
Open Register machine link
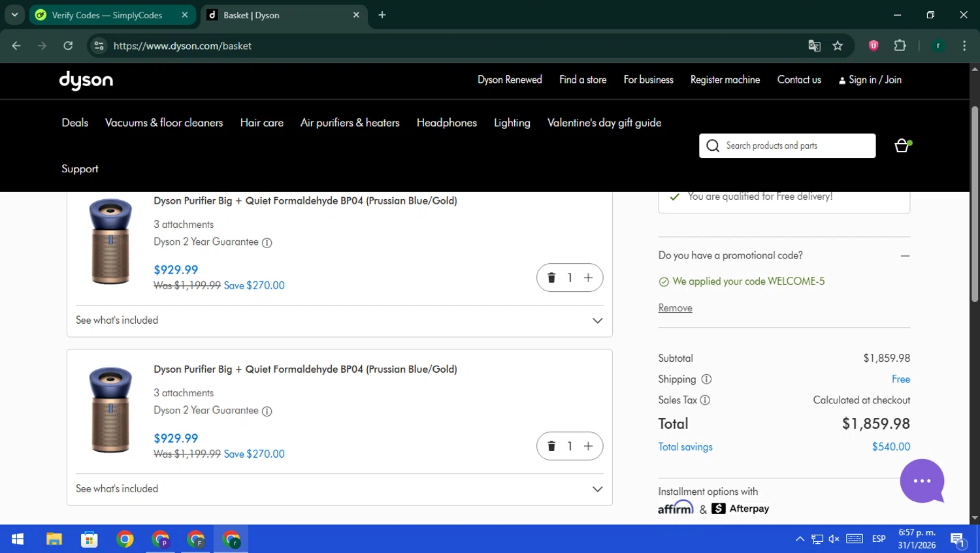(x=725, y=80)
